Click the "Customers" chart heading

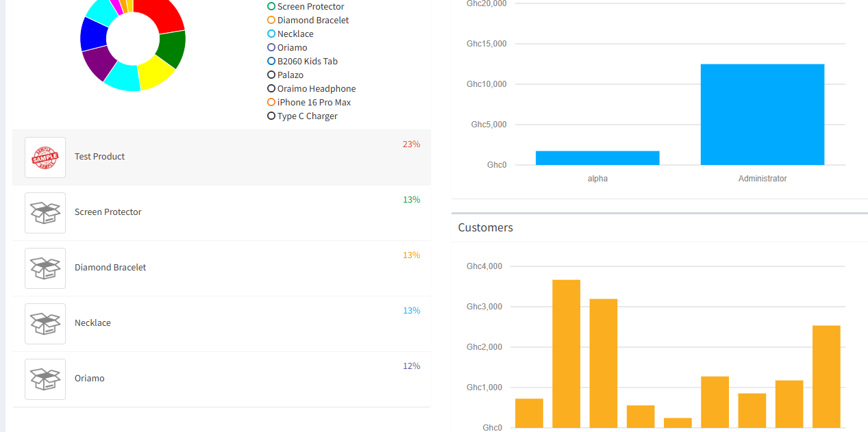[x=486, y=227]
